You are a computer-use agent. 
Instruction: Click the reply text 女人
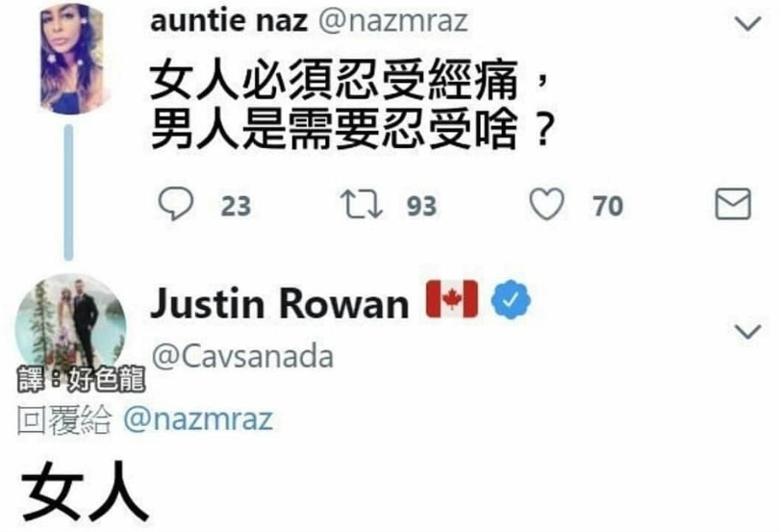85,493
